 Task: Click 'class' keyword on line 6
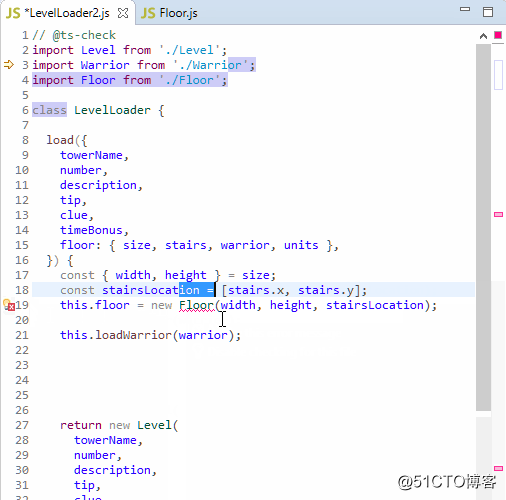[x=49, y=110]
